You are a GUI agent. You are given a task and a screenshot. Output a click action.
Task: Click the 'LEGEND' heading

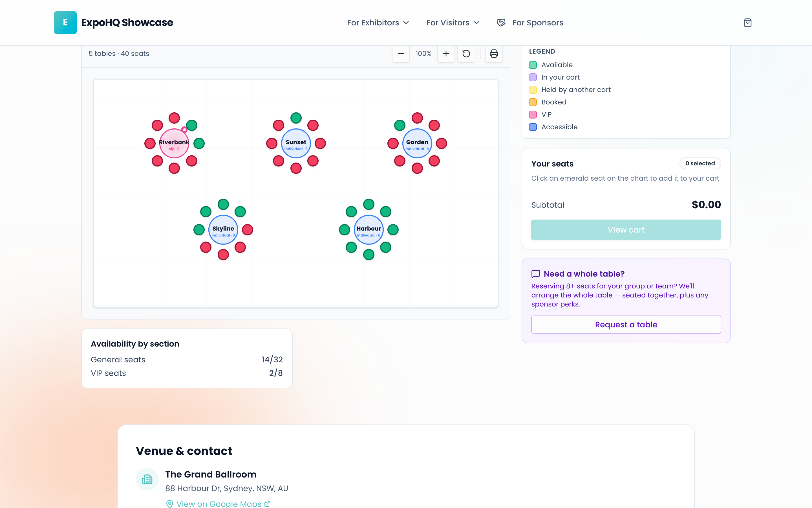[x=542, y=51]
